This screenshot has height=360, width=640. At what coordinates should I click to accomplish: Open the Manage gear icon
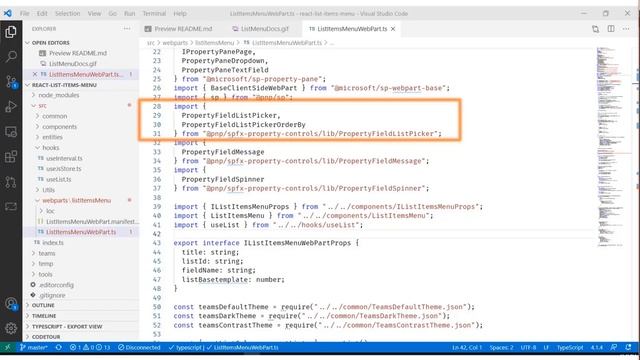click(11, 328)
